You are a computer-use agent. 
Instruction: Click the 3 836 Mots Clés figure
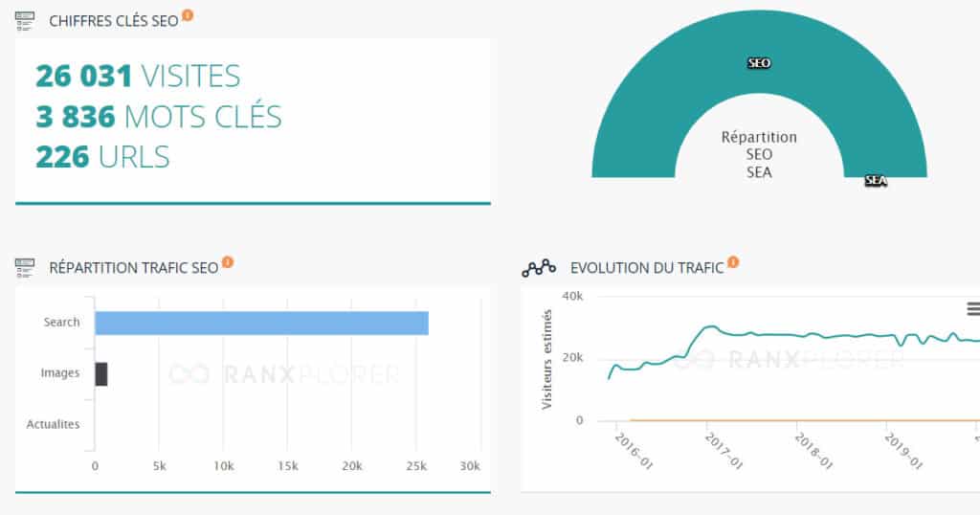click(x=159, y=117)
